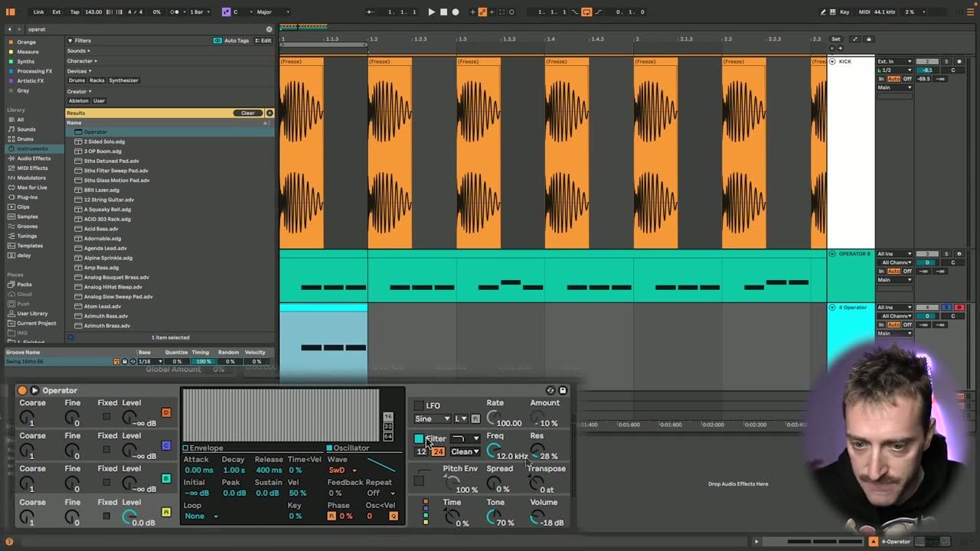Click the automation arm button
980x551 pixels.
point(482,11)
